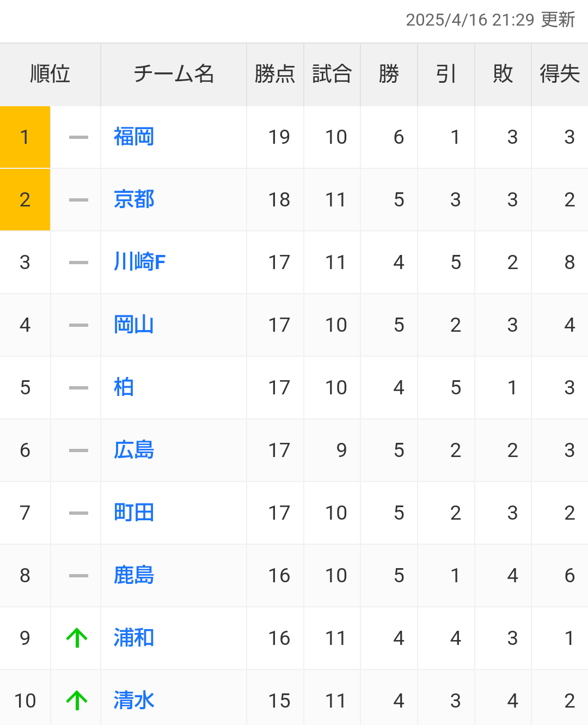This screenshot has height=725, width=588.
Task: Click the green up arrow beside 清水
Action: tap(77, 700)
